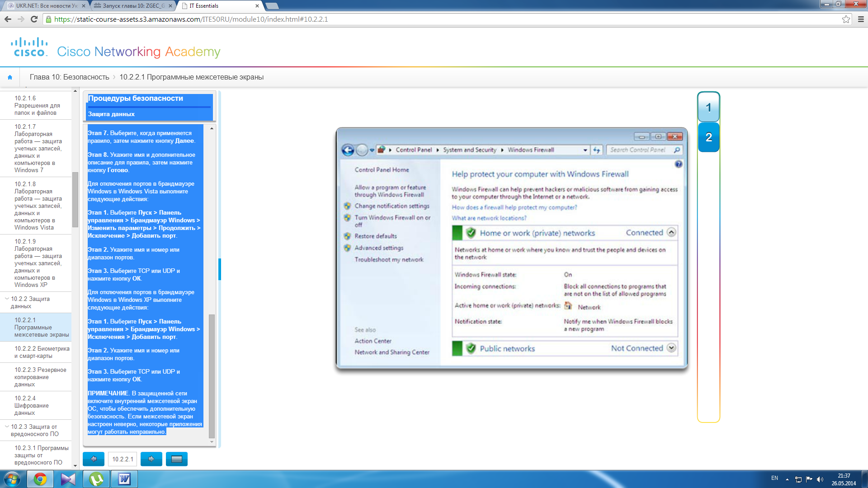Click the Windows Firewall screenshot image
This screenshot has height=488, width=868.
[x=511, y=248]
